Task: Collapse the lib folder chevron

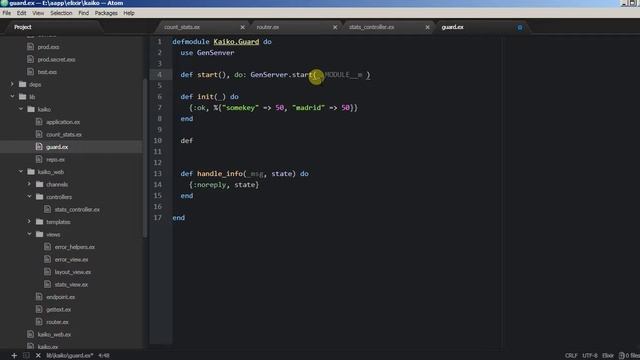Action: click(x=12, y=97)
